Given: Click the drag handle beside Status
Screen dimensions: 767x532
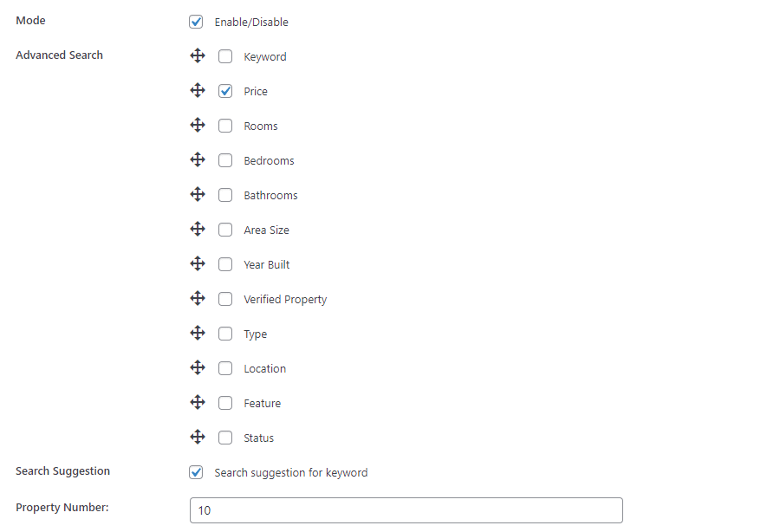Looking at the screenshot, I should coord(198,437).
